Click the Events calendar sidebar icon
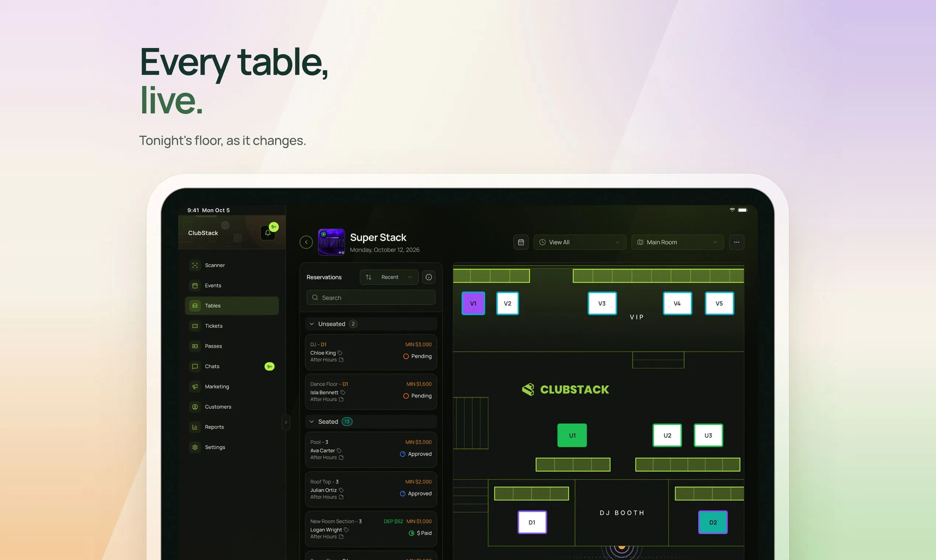Image resolution: width=936 pixels, height=560 pixels. click(195, 286)
